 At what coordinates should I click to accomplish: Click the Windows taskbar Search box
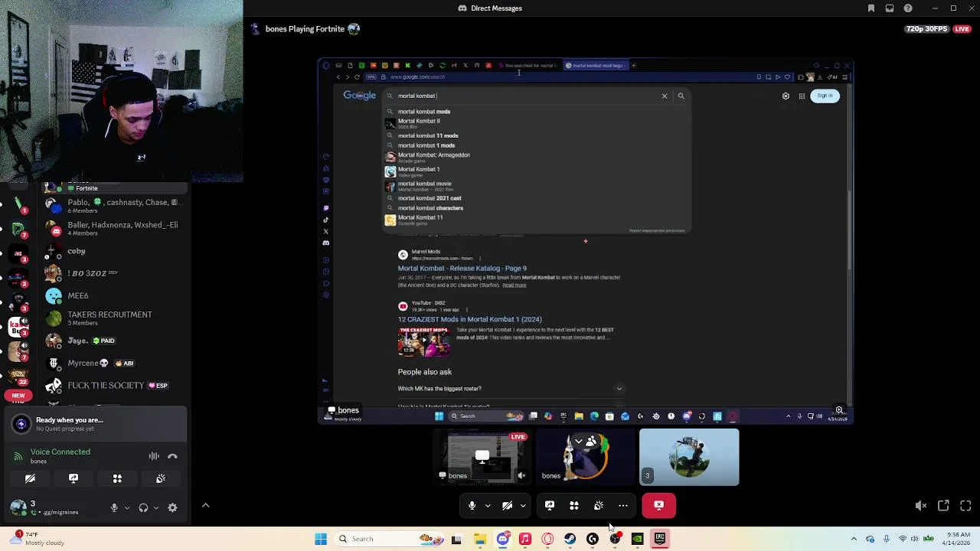click(x=390, y=539)
